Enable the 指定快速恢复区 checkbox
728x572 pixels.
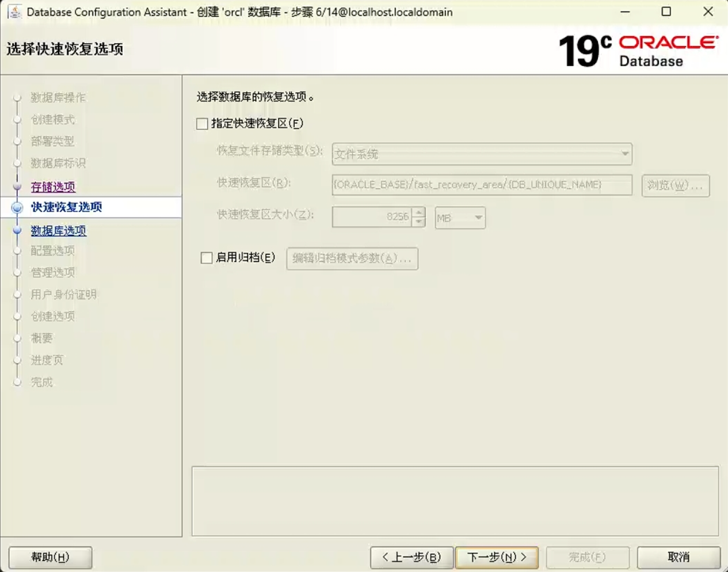point(202,124)
